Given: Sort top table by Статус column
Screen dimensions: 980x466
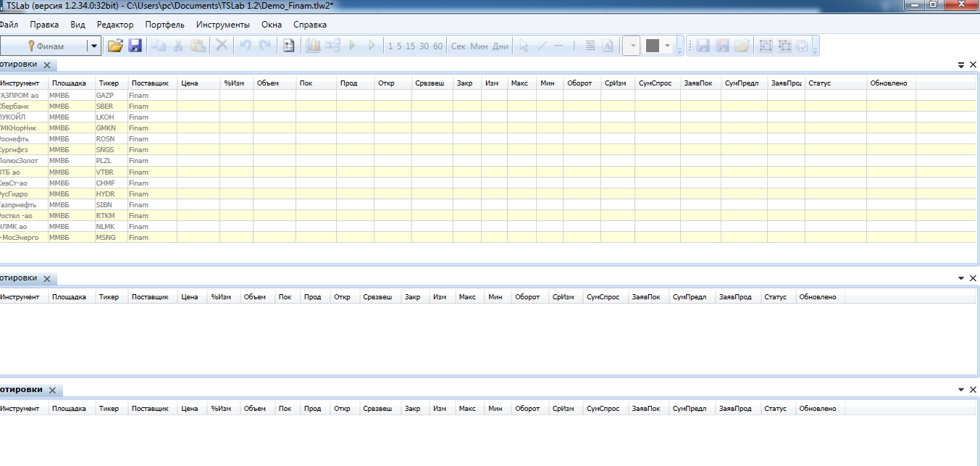Looking at the screenshot, I should click(836, 83).
